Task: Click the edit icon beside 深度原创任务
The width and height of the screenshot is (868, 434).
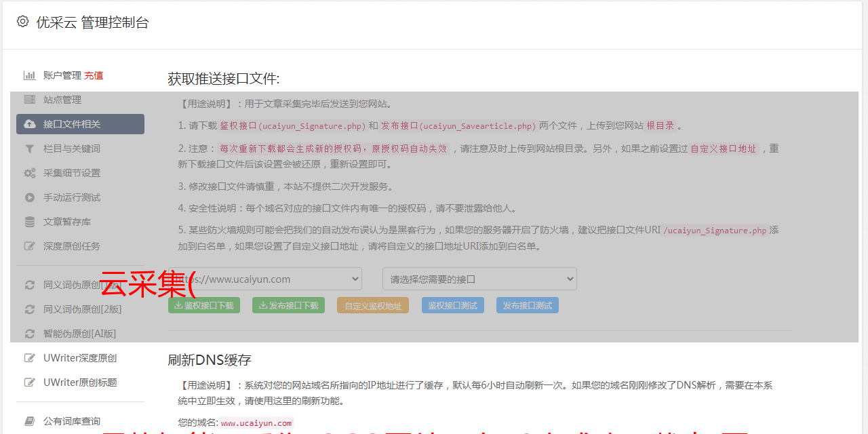Action: click(x=29, y=246)
